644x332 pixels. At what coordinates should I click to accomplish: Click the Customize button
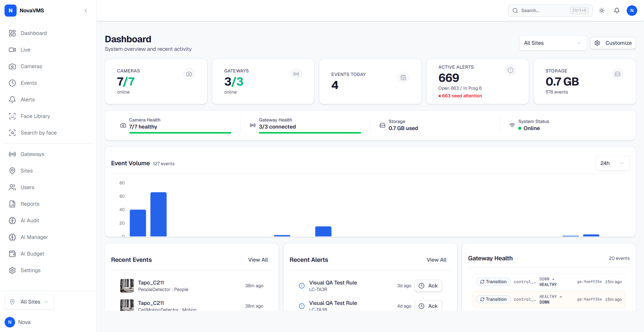[613, 43]
